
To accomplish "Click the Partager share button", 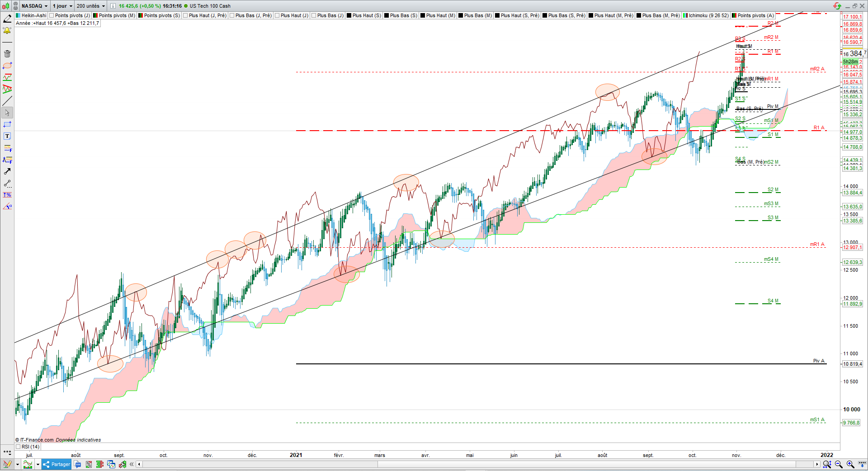I will (x=57, y=464).
